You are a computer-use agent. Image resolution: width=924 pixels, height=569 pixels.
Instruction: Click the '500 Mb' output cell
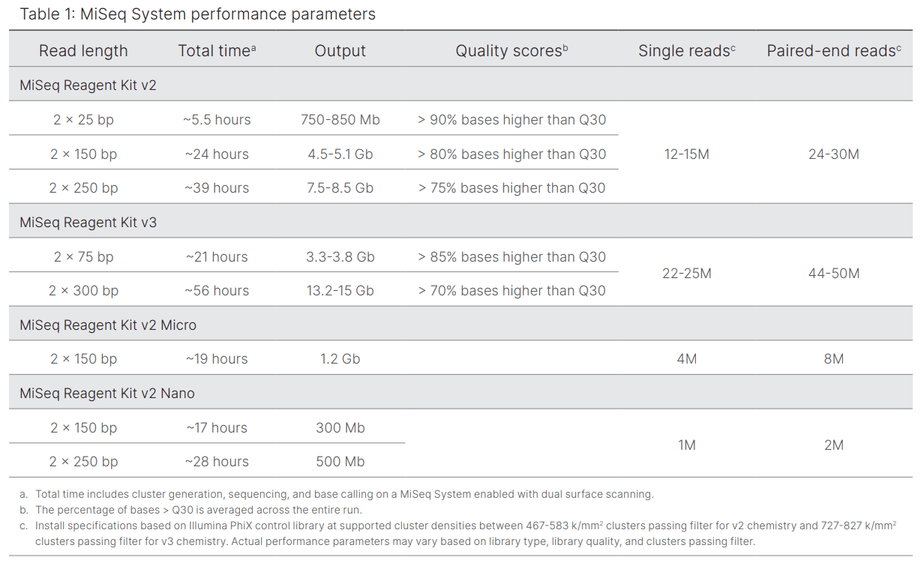click(340, 462)
